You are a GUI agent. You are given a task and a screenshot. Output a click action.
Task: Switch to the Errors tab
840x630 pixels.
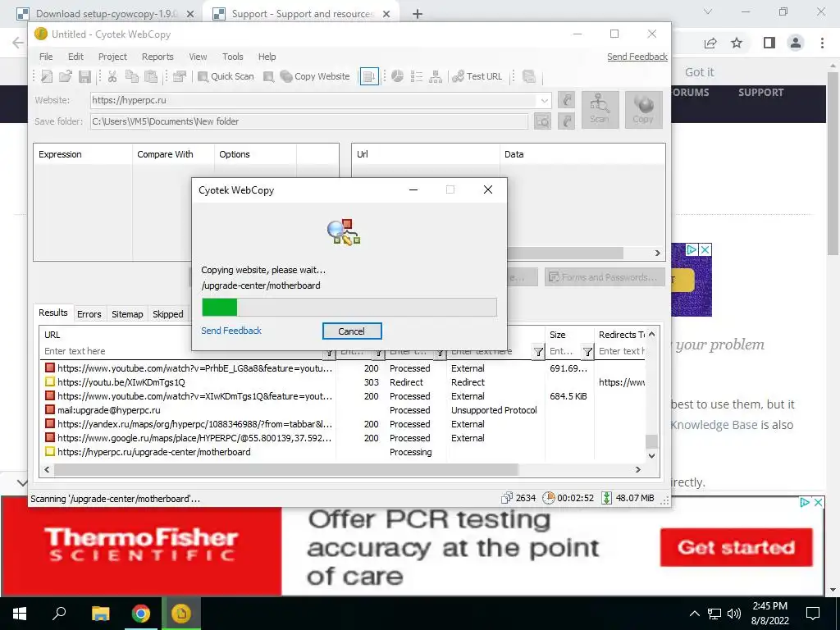tap(89, 314)
